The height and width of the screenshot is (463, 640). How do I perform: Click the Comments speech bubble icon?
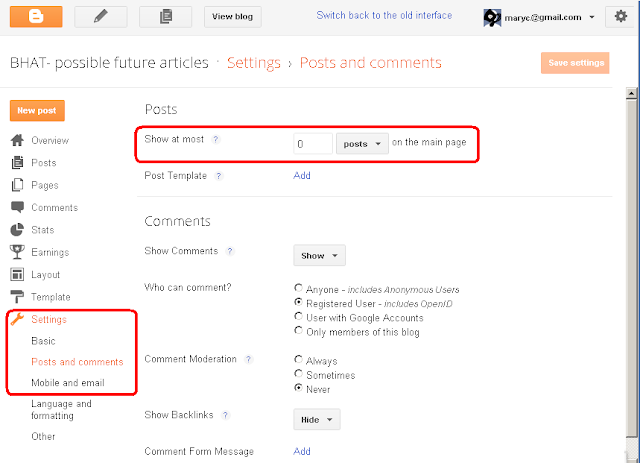(x=17, y=207)
